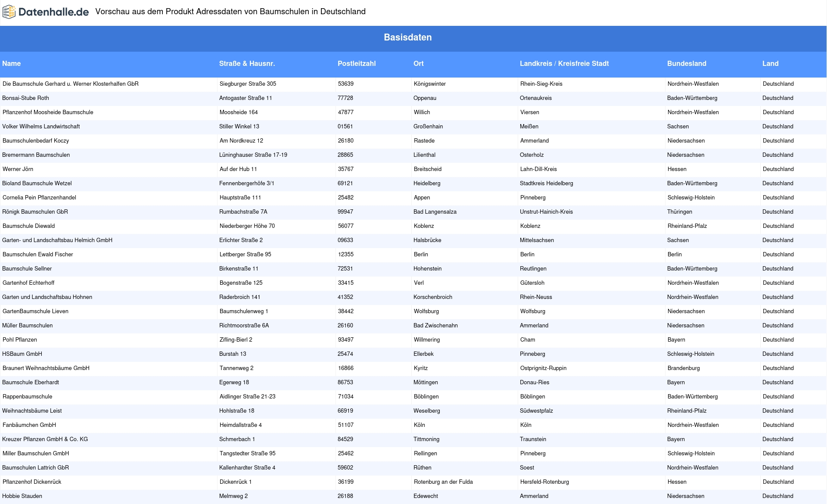Viewport: 827px width, 504px height.
Task: Click the page title about Baumschulen in Deutschland
Action: tap(230, 12)
